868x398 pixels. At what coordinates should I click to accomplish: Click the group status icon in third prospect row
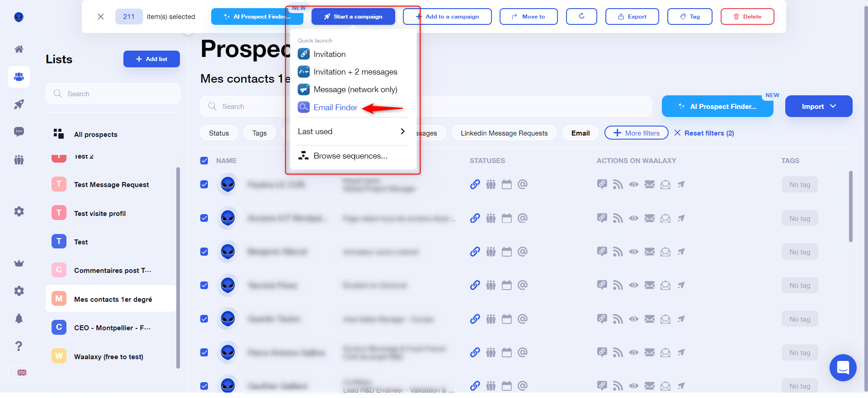coord(491,252)
